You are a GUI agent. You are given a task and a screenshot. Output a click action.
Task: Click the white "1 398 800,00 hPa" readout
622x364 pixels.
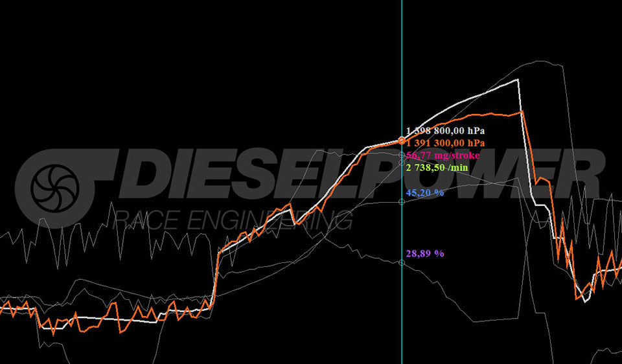[x=445, y=131]
